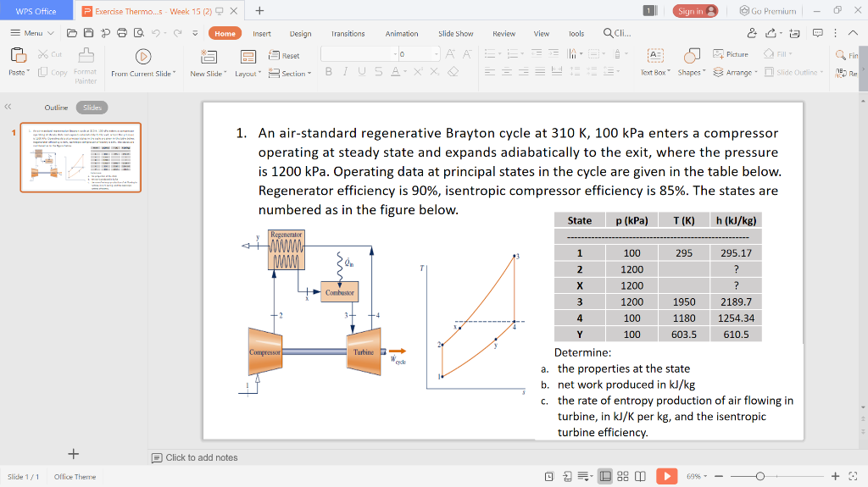Fit slide to window icon
The image size is (868, 487).
tap(853, 476)
